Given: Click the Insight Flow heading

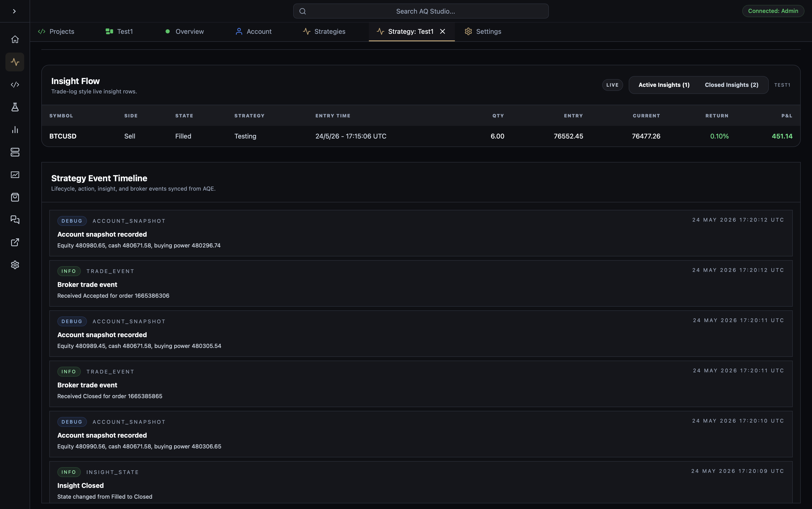Looking at the screenshot, I should point(75,81).
